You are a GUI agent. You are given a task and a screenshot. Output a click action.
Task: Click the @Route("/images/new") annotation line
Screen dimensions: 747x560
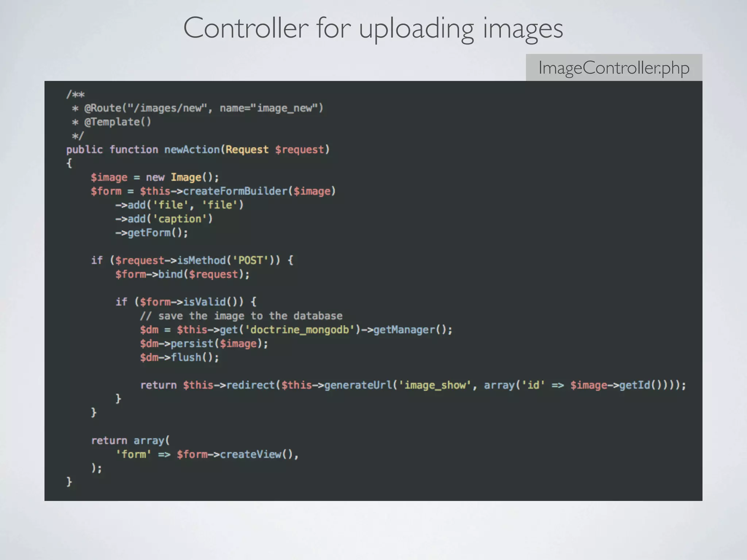pyautogui.click(x=197, y=108)
